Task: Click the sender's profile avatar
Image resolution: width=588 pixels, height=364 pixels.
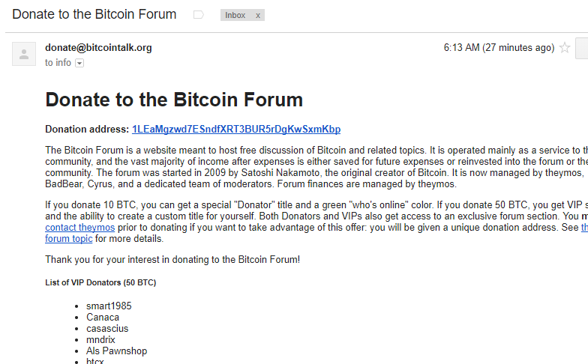Action: point(24,54)
